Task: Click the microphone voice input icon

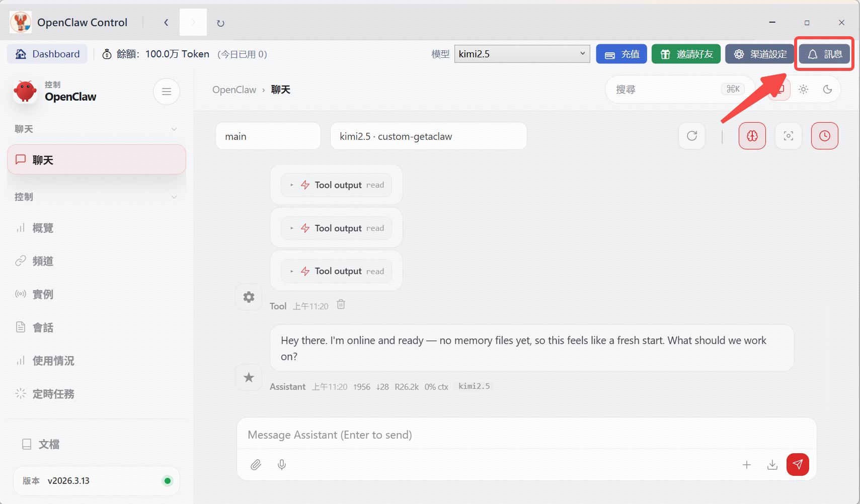Action: [x=282, y=465]
